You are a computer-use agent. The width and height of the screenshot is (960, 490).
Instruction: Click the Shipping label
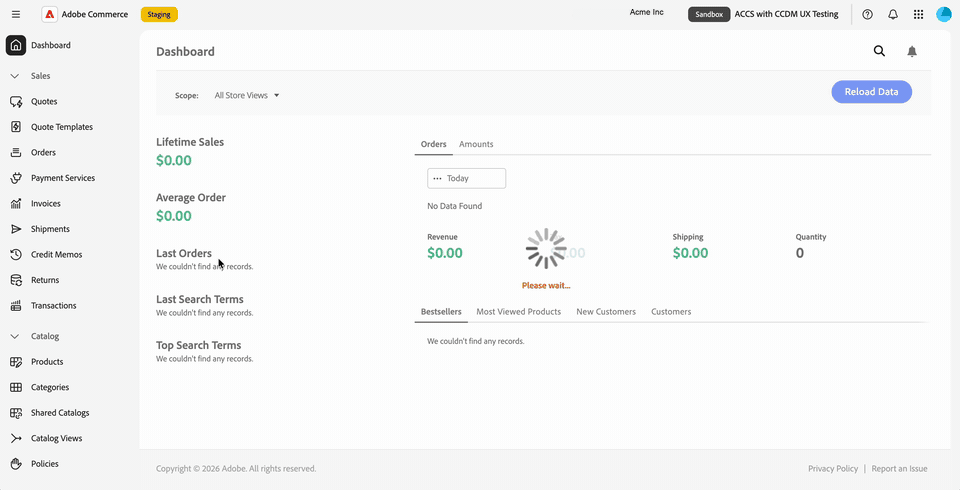[688, 237]
